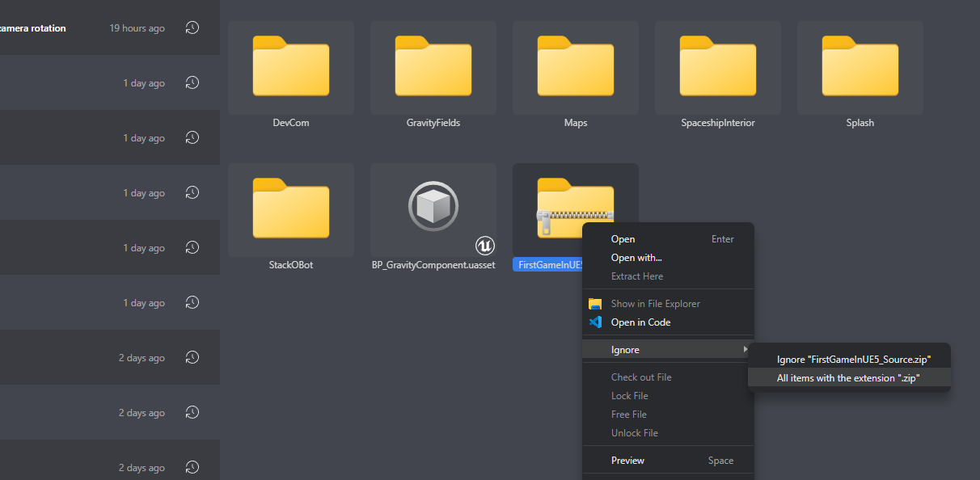Viewport: 980px width, 480px height.
Task: Click Show in File Explorer entry
Action: click(668, 304)
